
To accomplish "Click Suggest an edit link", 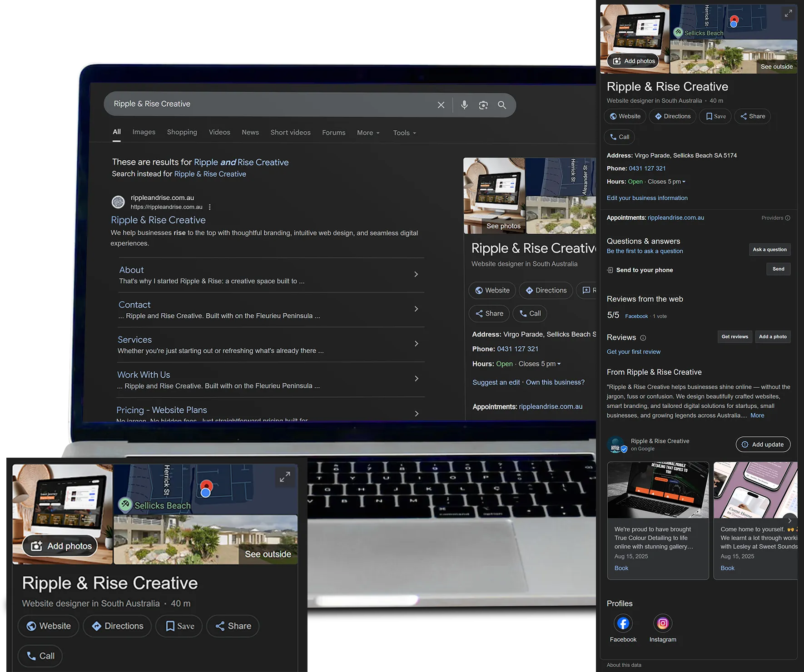I will [496, 382].
